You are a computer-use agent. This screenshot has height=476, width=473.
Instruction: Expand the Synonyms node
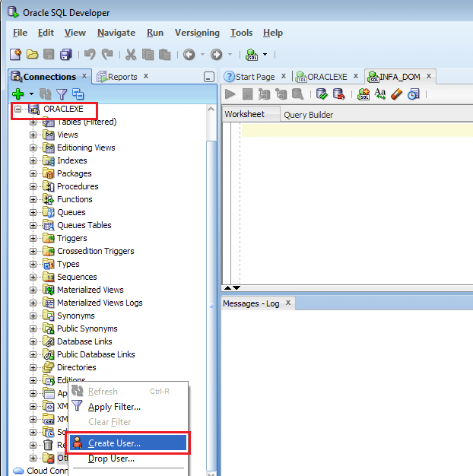(33, 316)
